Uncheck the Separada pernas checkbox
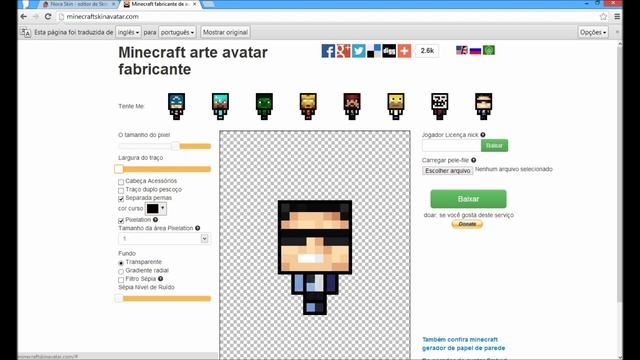Screen dimensions: 640x360 [121, 199]
